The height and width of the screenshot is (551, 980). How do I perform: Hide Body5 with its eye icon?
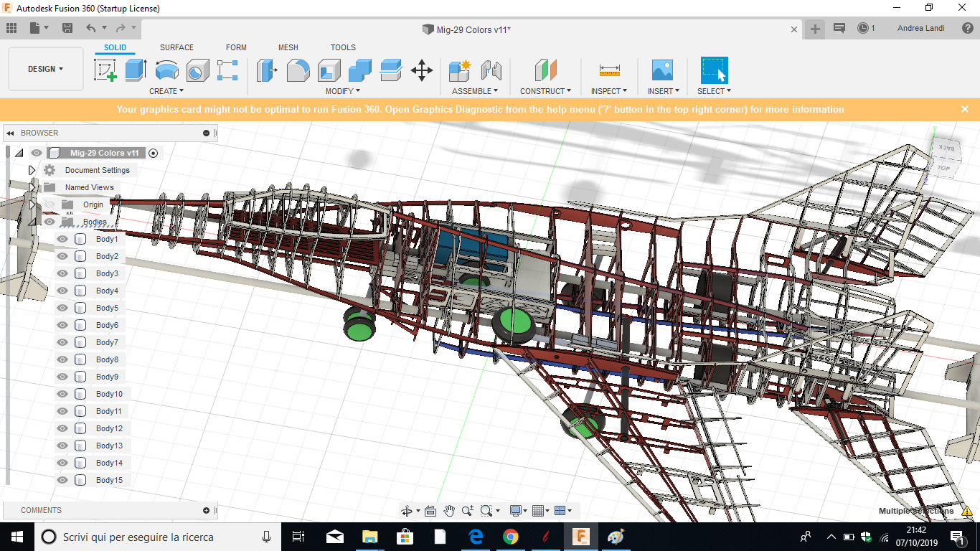point(62,308)
